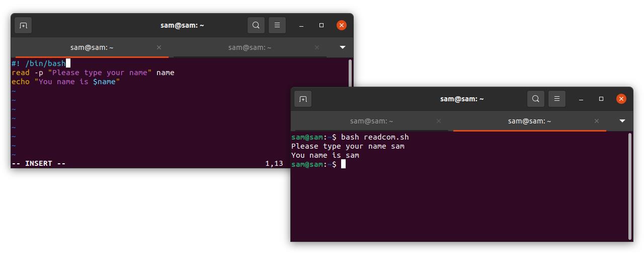Expand tab list dropdown in bash terminal
Screen dimensions: 644x253
tap(622, 121)
